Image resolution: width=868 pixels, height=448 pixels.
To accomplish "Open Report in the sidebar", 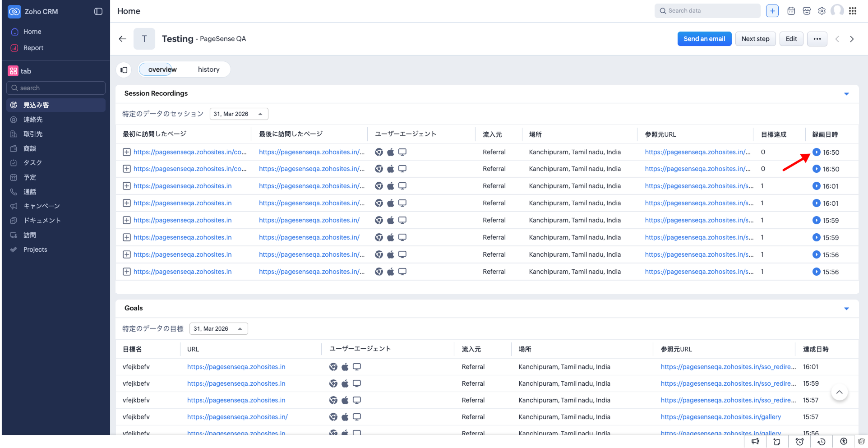I will click(33, 48).
